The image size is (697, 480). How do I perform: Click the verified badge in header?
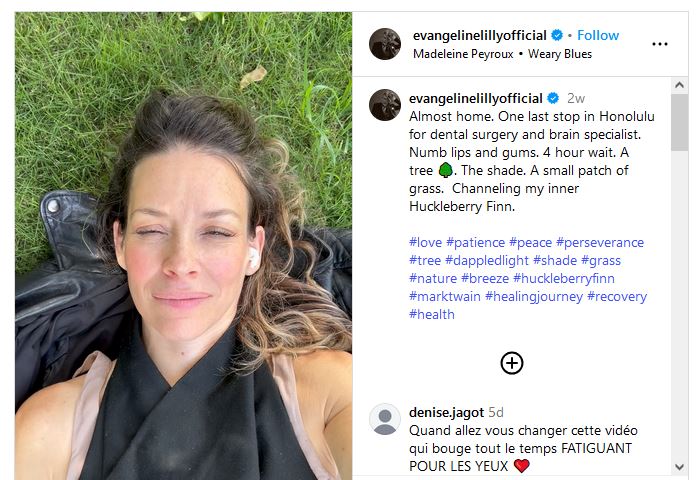pos(557,35)
